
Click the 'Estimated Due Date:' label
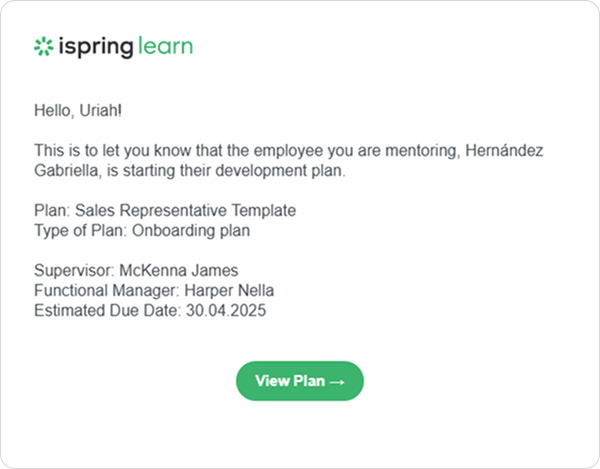(108, 311)
